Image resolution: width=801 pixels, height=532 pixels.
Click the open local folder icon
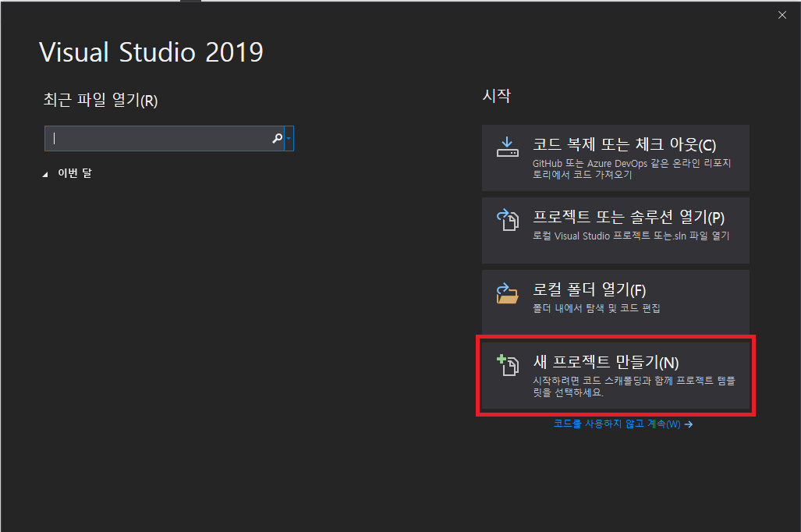507,293
